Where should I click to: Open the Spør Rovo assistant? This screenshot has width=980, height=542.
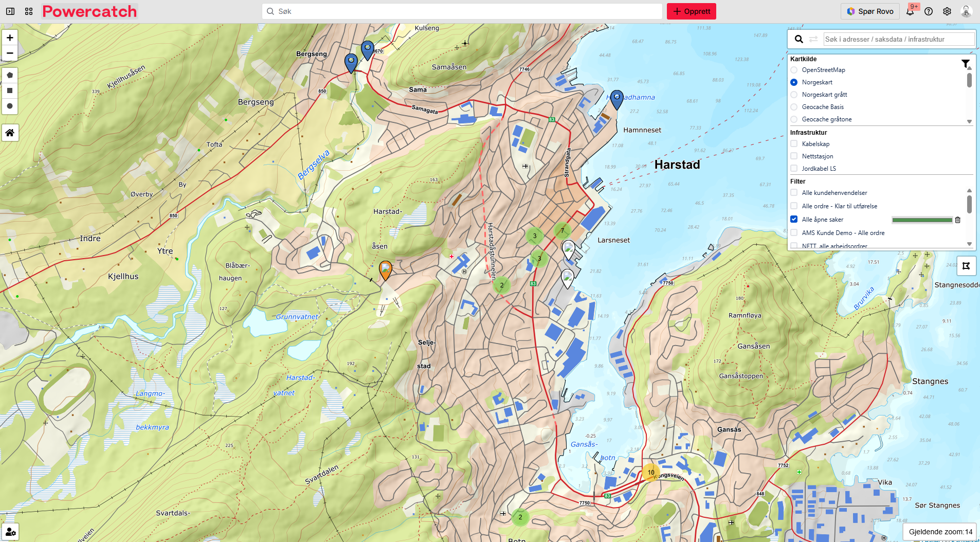coord(870,11)
